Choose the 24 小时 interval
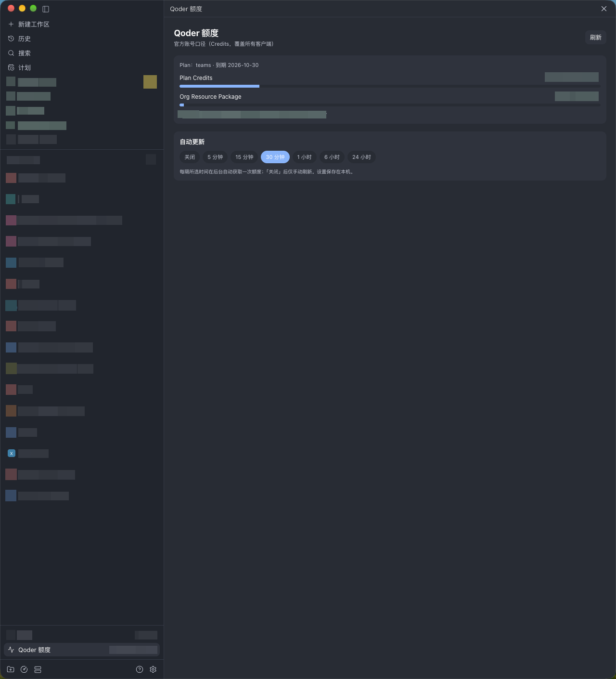This screenshot has height=679, width=616. [x=361, y=157]
